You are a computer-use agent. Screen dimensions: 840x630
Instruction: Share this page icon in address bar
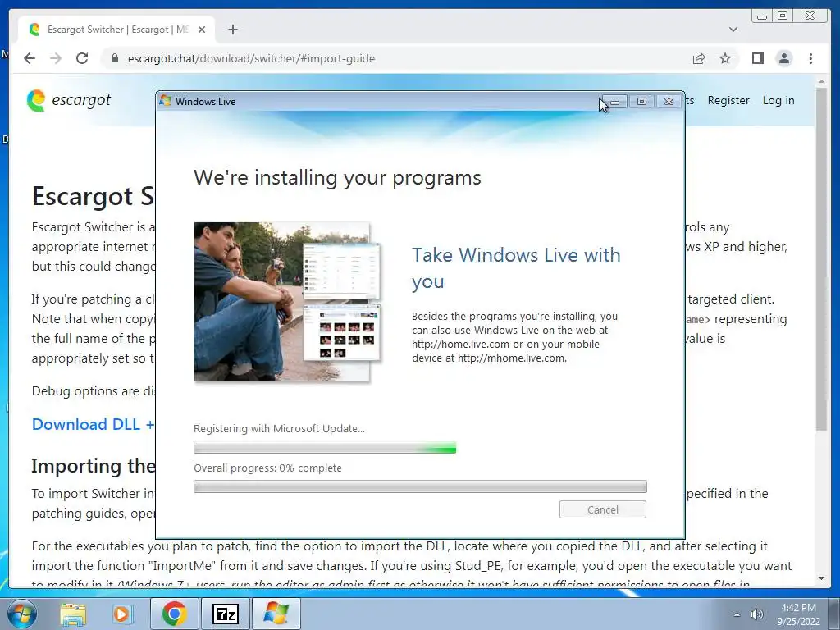point(699,58)
